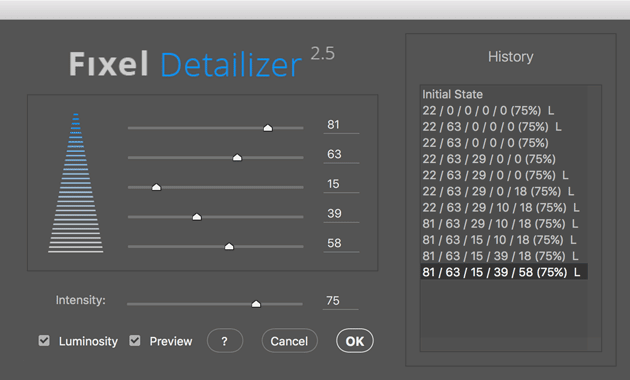Confirm with the OK button

coord(355,341)
